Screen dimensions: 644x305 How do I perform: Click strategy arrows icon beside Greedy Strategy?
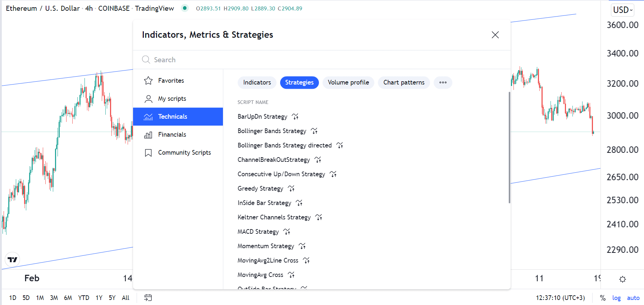291,188
